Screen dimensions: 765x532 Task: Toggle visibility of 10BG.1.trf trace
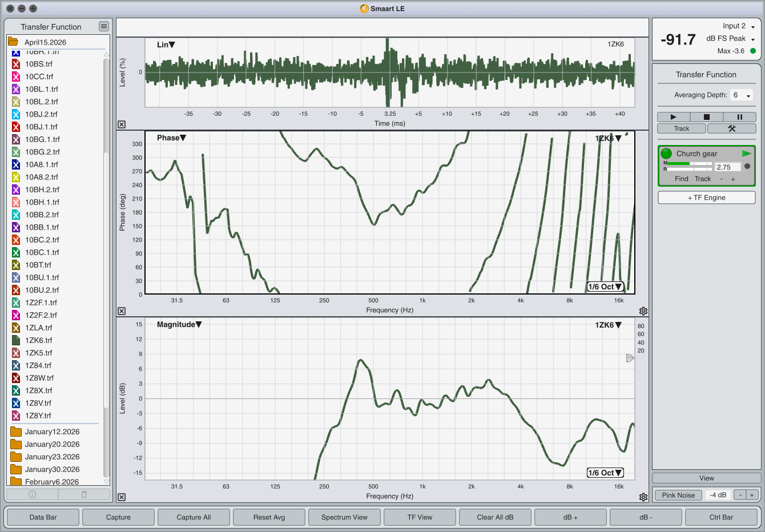(x=16, y=139)
